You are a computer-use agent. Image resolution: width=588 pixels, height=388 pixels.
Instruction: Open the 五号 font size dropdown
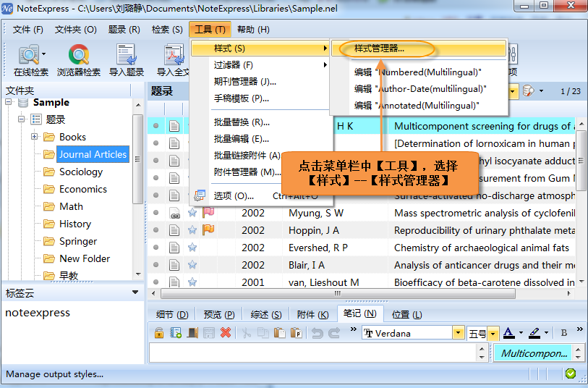[493, 333]
